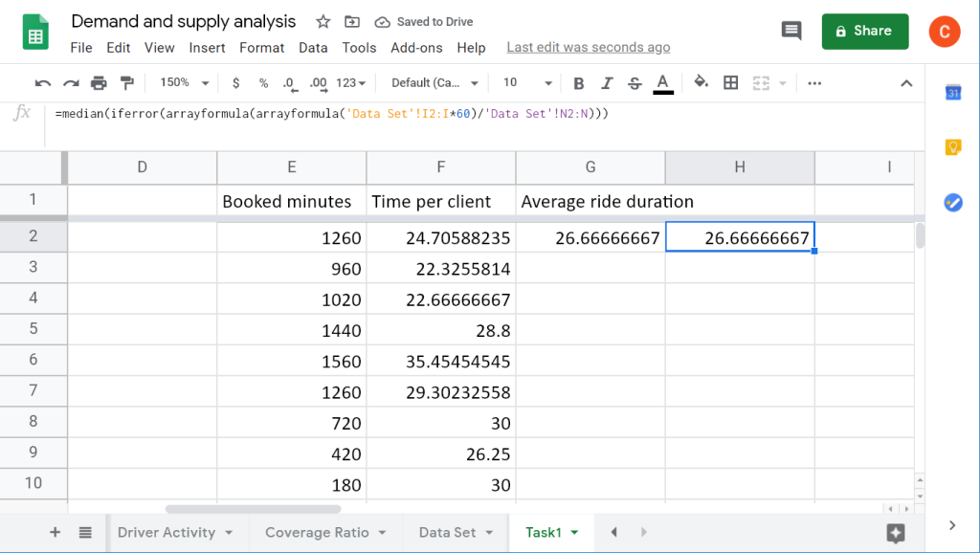The width and height of the screenshot is (980, 553).
Task: Open Google Keep from the side panel
Action: pos(951,146)
